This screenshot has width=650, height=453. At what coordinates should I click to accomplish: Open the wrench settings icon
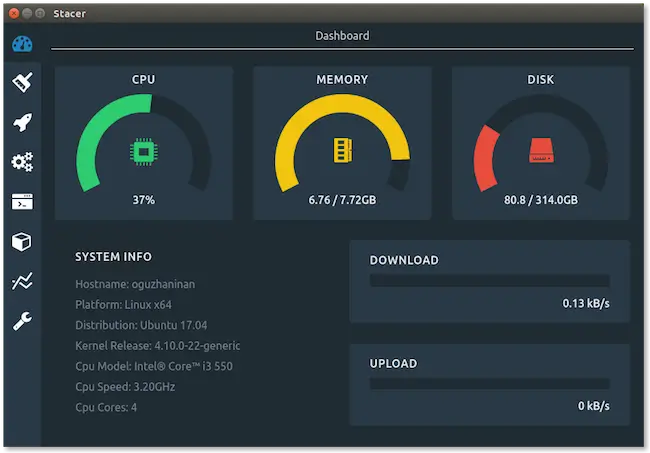(22, 321)
